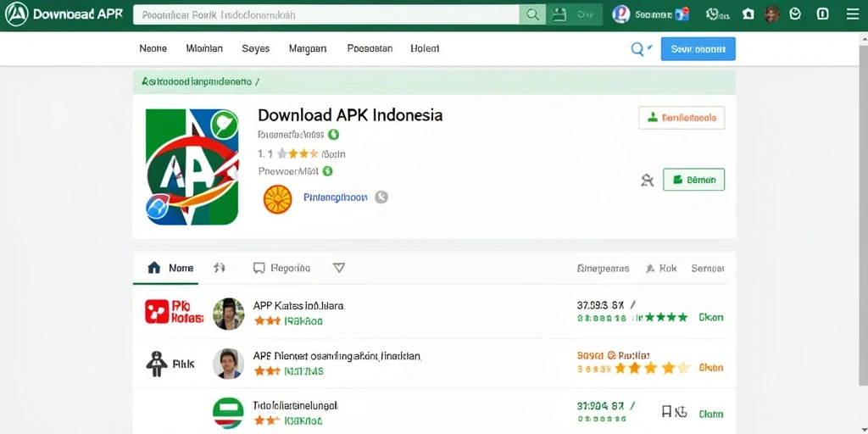
Task: Click the Download APK Indonesia title
Action: [350, 115]
